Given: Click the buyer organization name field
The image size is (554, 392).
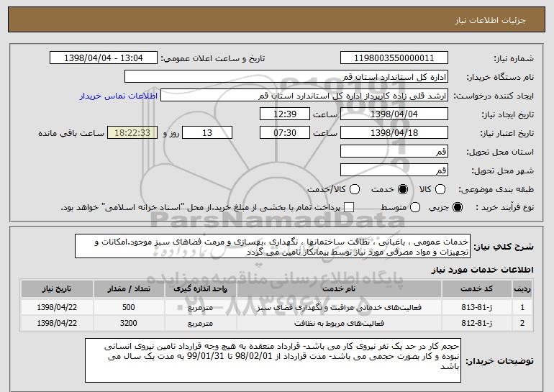Looking at the screenshot, I should (x=286, y=77).
